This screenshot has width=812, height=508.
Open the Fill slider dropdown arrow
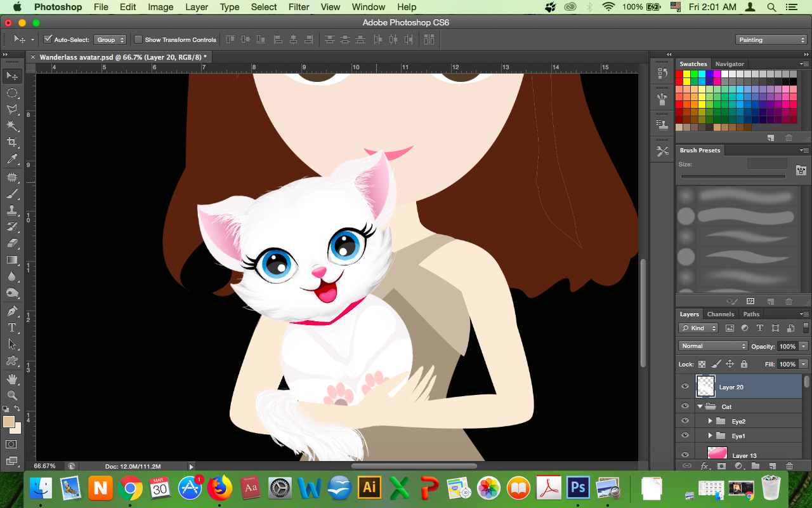click(804, 364)
